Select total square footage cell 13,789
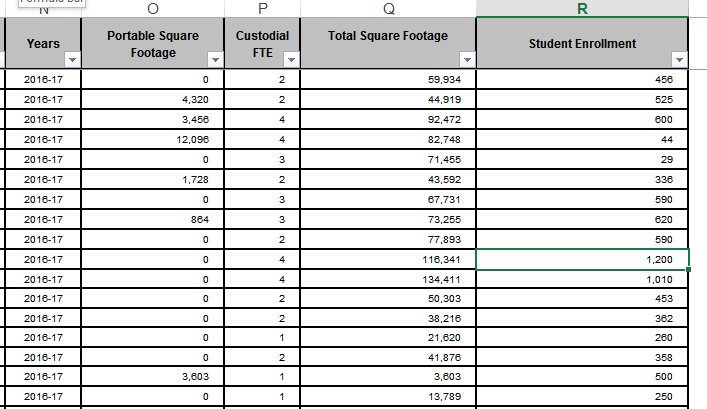Screen dimensions: 707x409 pyautogui.click(x=388, y=396)
